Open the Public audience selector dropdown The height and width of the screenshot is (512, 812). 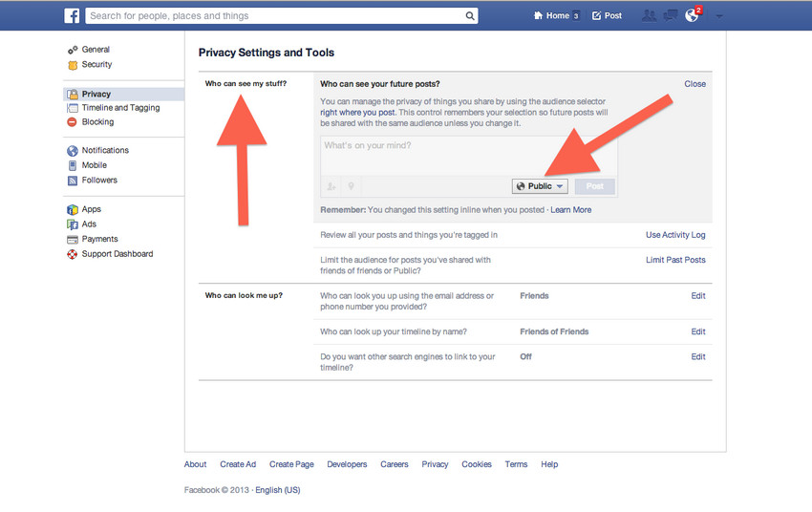540,186
